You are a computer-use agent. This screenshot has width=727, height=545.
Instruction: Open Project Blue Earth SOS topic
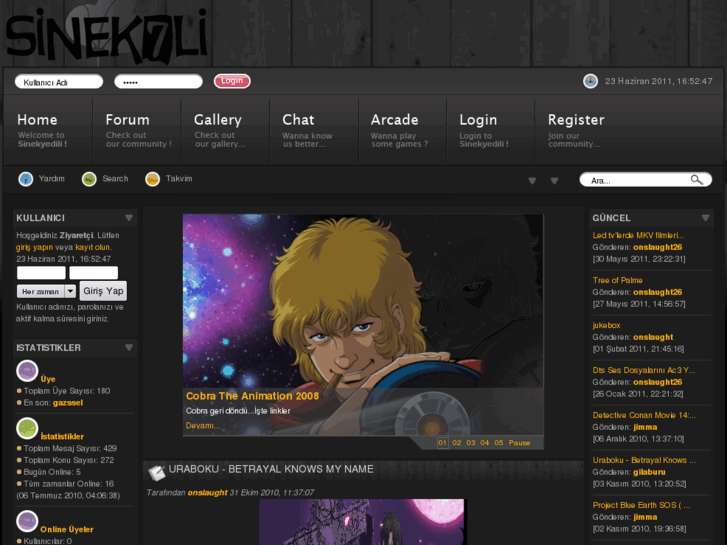coord(641,505)
